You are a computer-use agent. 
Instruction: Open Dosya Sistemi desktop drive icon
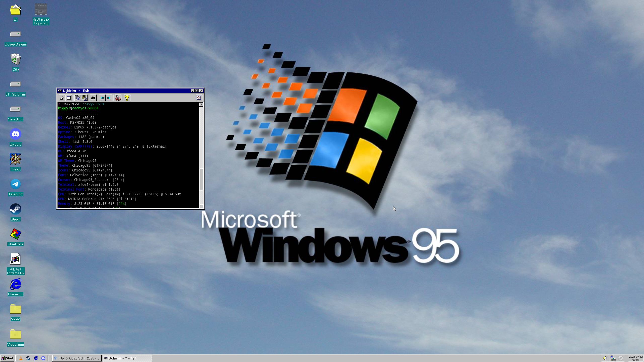[x=16, y=38]
